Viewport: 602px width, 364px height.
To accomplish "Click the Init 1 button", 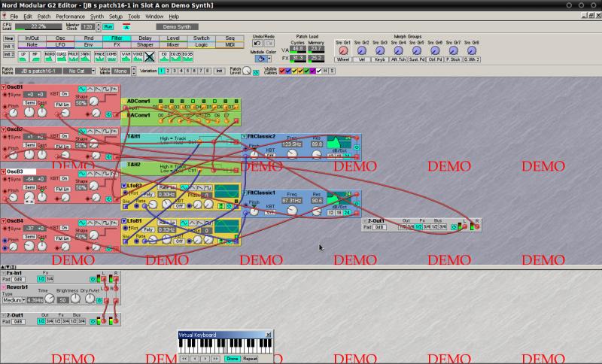I will click(x=9, y=46).
